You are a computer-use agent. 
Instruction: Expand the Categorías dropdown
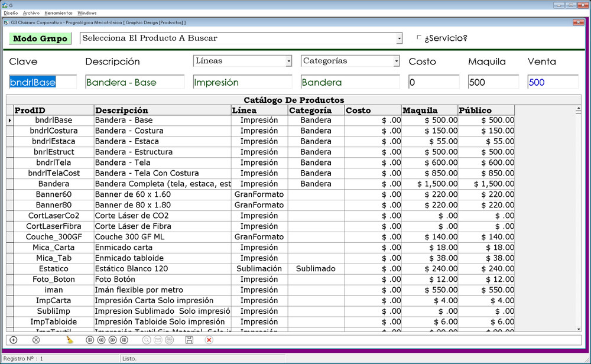tap(397, 61)
